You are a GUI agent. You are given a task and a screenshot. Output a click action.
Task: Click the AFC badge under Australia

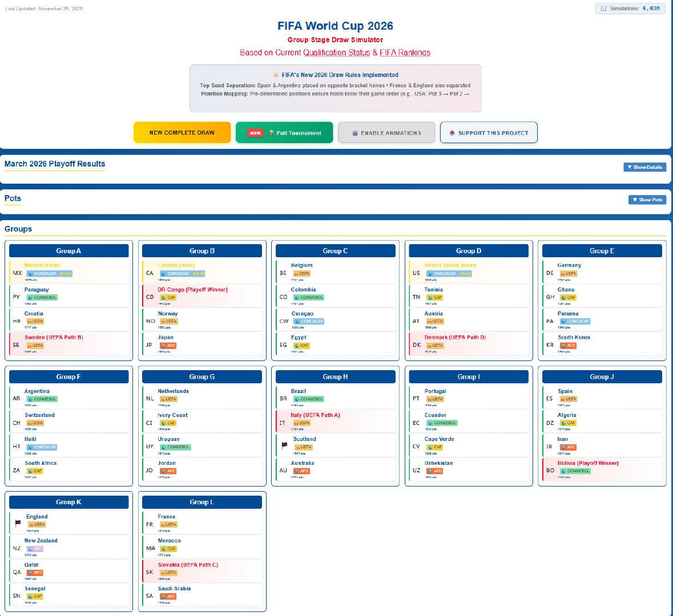[x=301, y=471]
